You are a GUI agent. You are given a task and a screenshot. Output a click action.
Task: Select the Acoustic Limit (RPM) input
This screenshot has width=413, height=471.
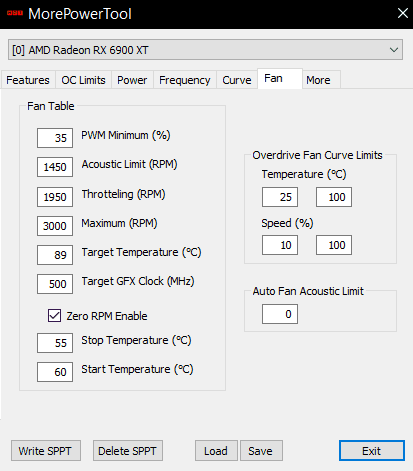tap(55, 167)
